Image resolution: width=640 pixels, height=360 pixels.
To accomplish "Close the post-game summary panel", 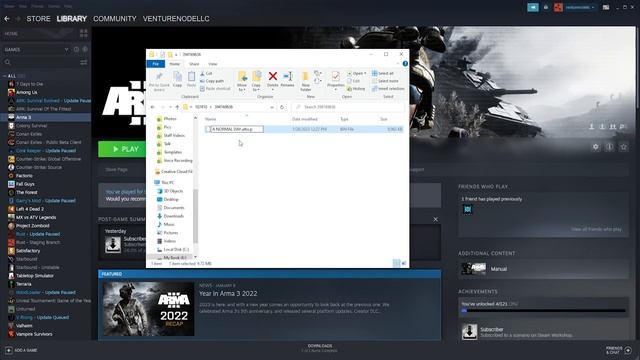I will point(436,219).
